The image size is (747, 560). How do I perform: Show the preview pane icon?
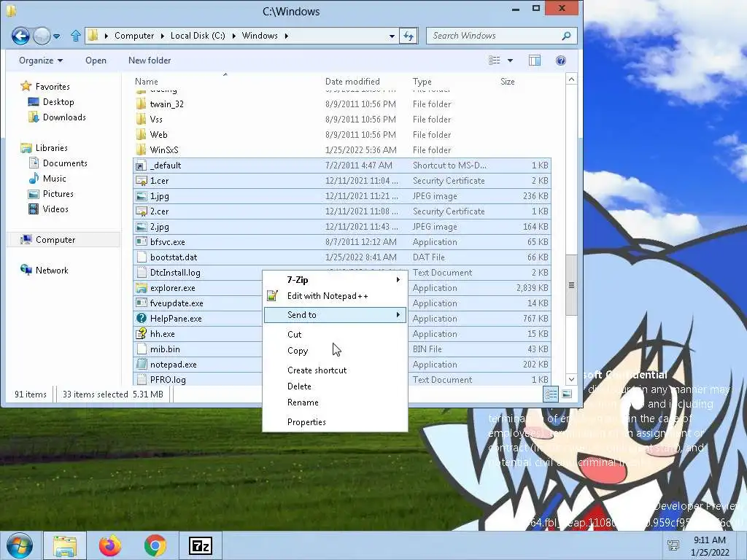(535, 61)
